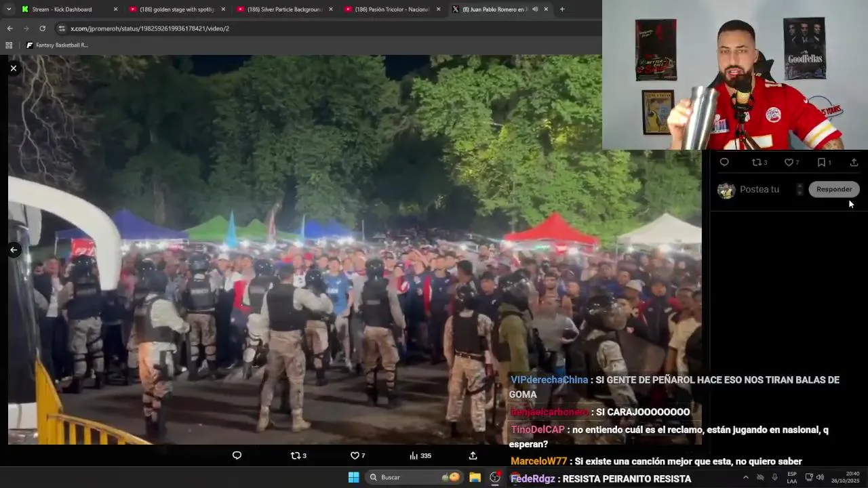Open File Explorer from taskbar

click(475, 477)
